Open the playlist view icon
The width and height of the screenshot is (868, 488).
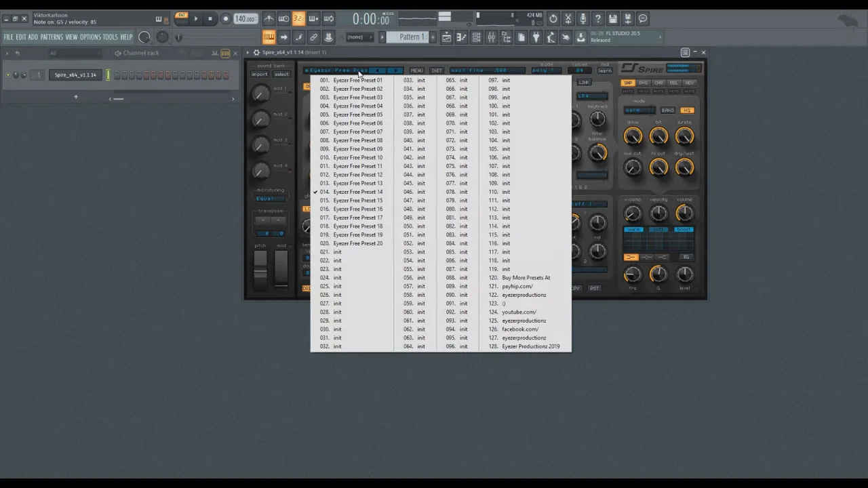pyautogui.click(x=447, y=37)
